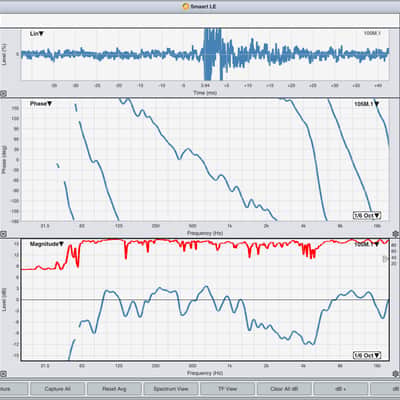Screen dimensions: 400x400
Task: Open the trace selector in the phase plot
Action: (x=367, y=104)
